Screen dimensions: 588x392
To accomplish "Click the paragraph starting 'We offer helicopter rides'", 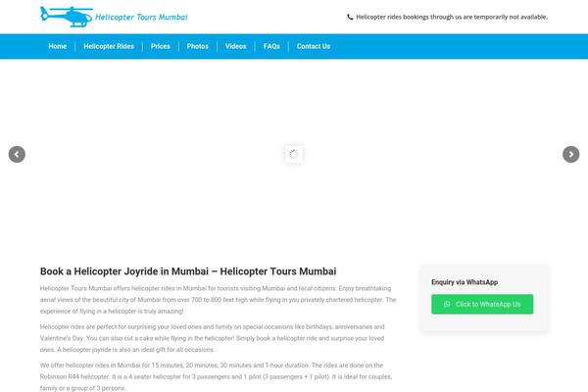I will (216, 376).
